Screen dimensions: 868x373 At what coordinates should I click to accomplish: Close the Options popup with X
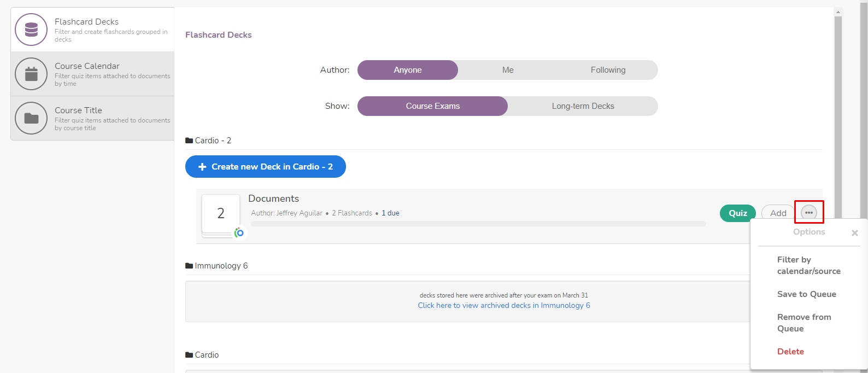pos(854,233)
